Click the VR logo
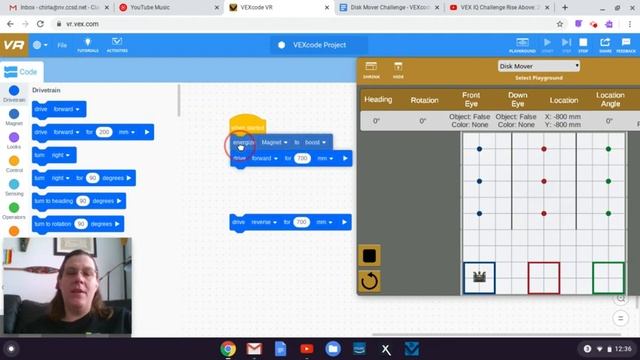The width and height of the screenshot is (640, 360). (x=14, y=45)
